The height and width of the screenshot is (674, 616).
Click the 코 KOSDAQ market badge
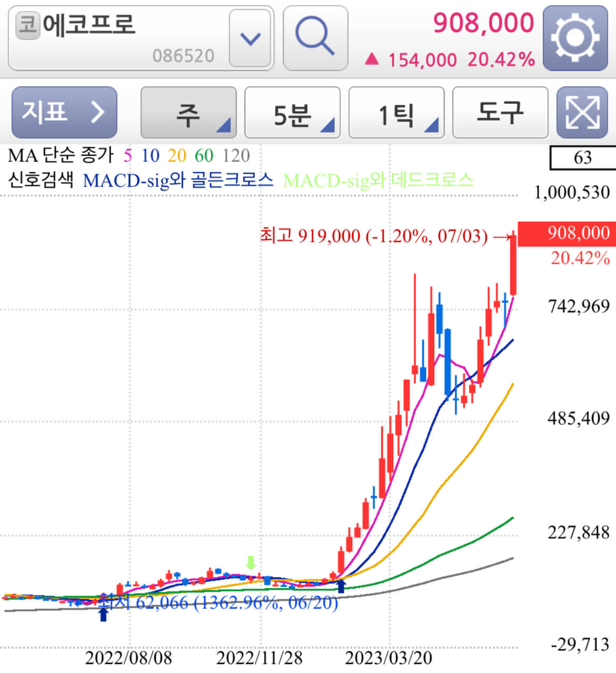(x=27, y=25)
